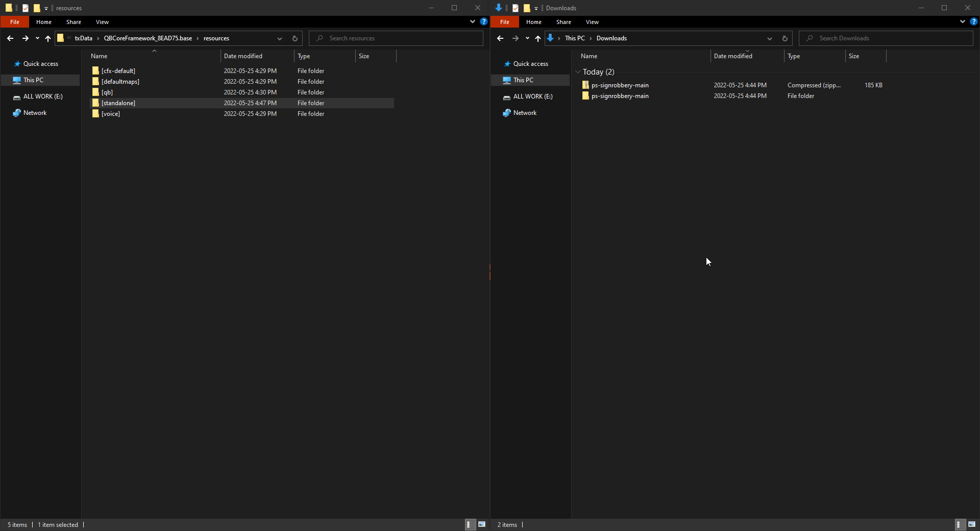The height and width of the screenshot is (531, 980).
Task: Go back in resources window
Action: click(10, 38)
